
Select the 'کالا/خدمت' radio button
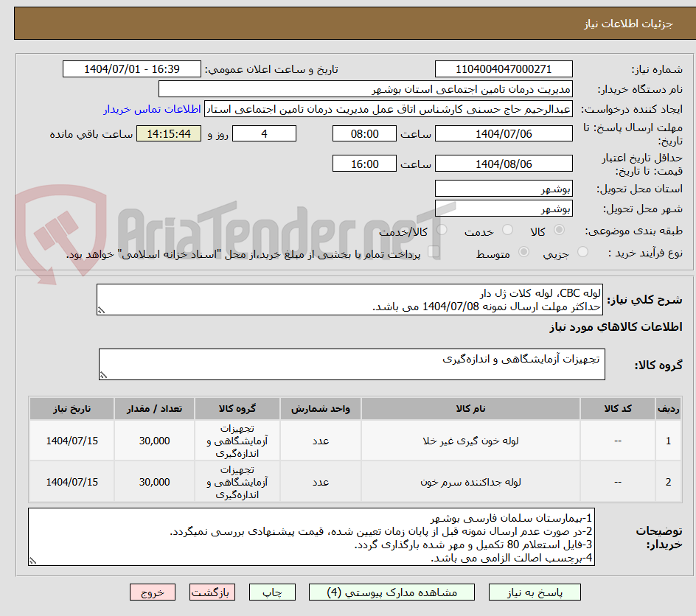442,230
